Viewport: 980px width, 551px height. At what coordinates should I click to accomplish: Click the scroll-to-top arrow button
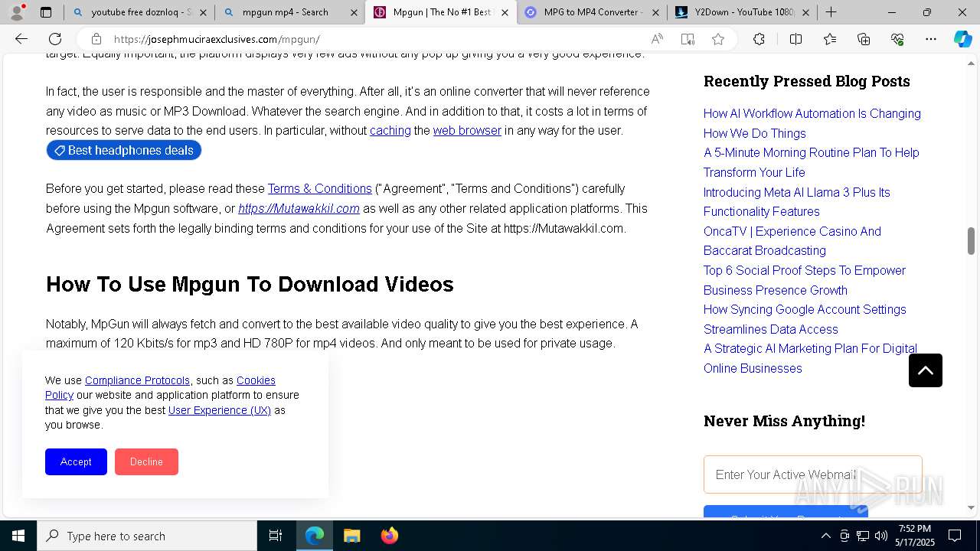click(926, 370)
